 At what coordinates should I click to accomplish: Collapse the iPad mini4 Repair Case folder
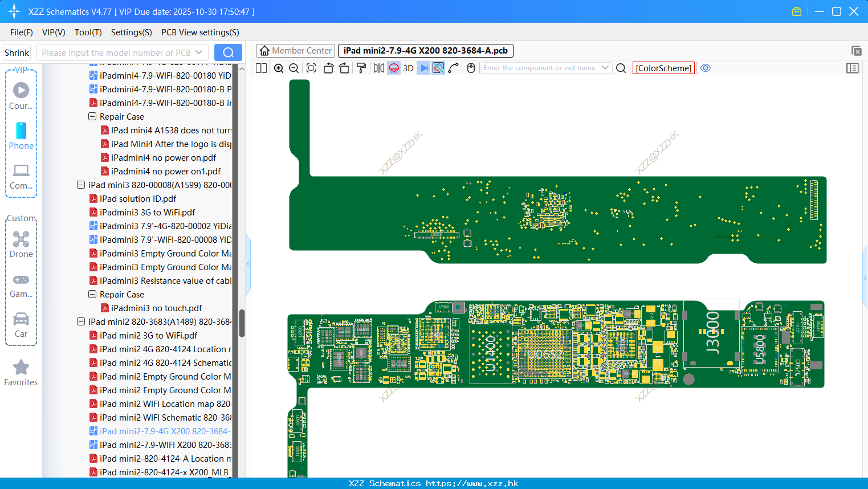92,116
